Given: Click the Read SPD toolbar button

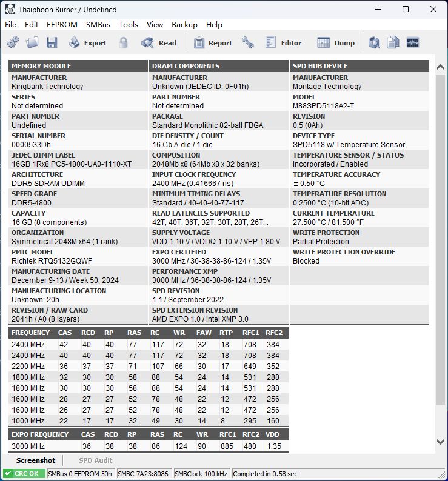Looking at the screenshot, I should [159, 42].
